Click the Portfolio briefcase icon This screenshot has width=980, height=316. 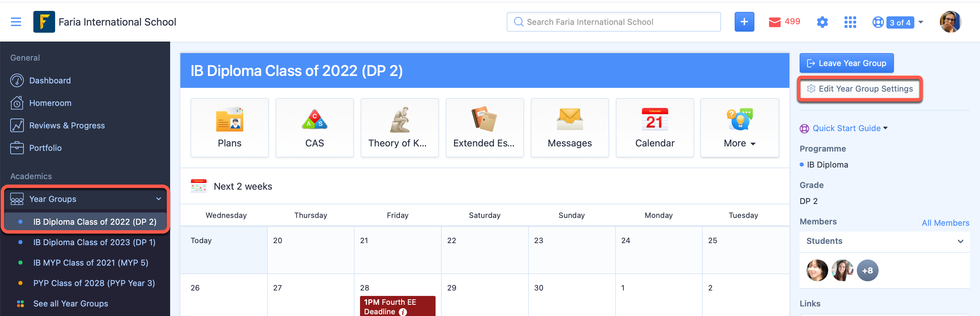pos(17,148)
